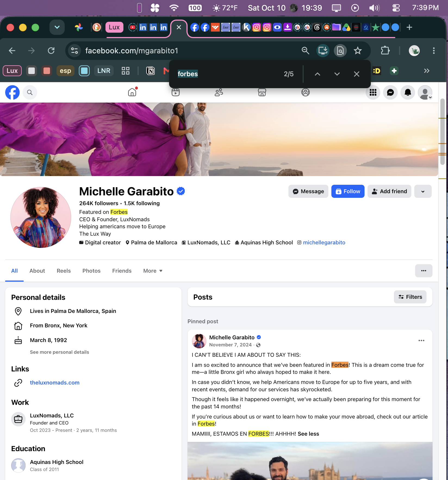Expand the Chrome tab search chevron
The height and width of the screenshot is (480, 448).
57,27
